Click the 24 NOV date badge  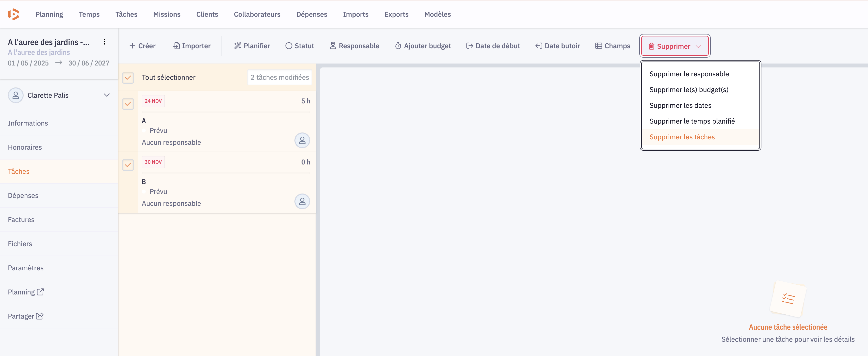tap(153, 101)
